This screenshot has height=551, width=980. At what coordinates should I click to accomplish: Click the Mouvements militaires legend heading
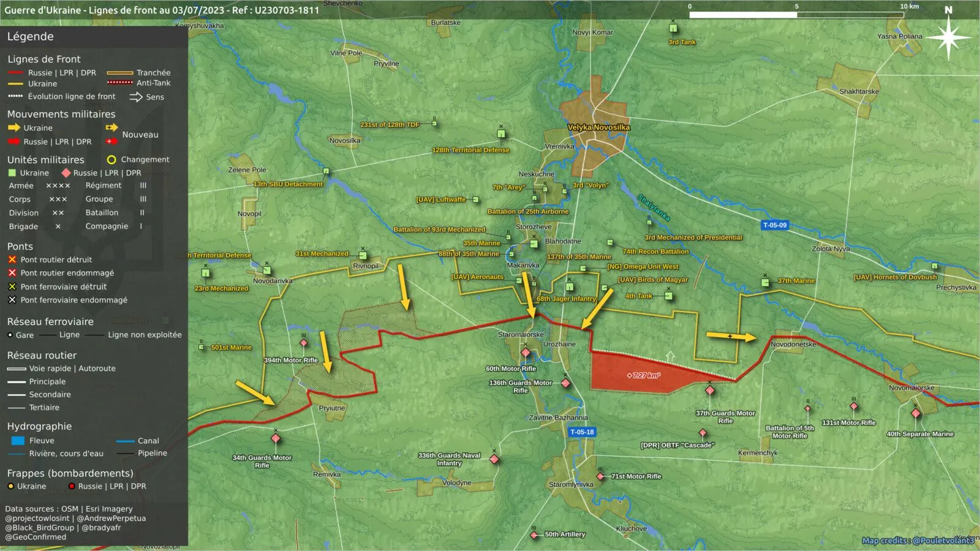click(x=61, y=114)
